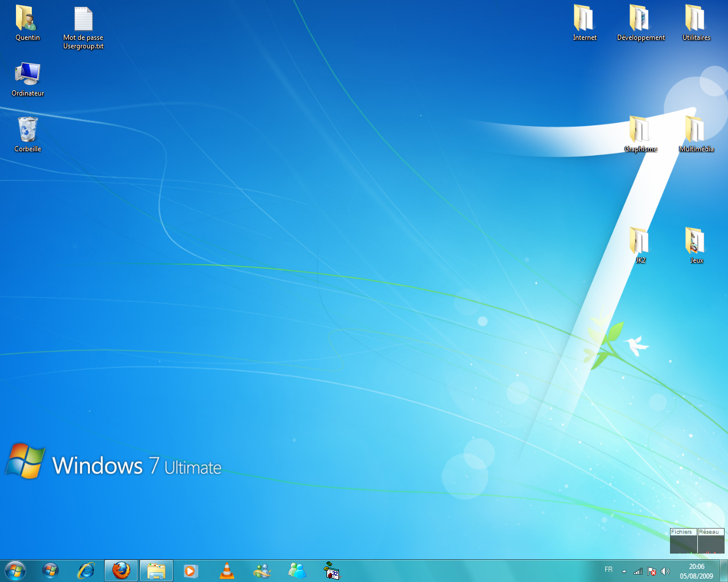Open the network signal tray icon
Viewport: 728px width, 582px height.
(x=638, y=571)
